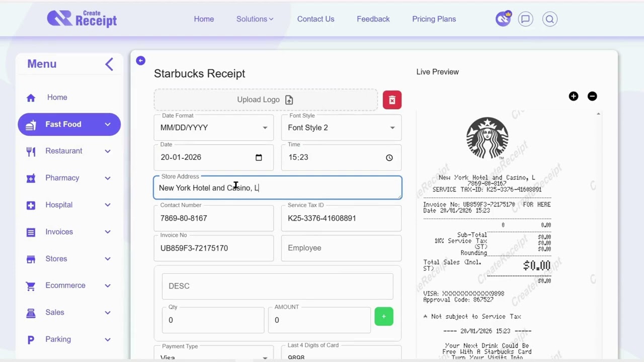The width and height of the screenshot is (644, 362).
Task: Click the Starbucks Receipt title
Action: click(199, 73)
